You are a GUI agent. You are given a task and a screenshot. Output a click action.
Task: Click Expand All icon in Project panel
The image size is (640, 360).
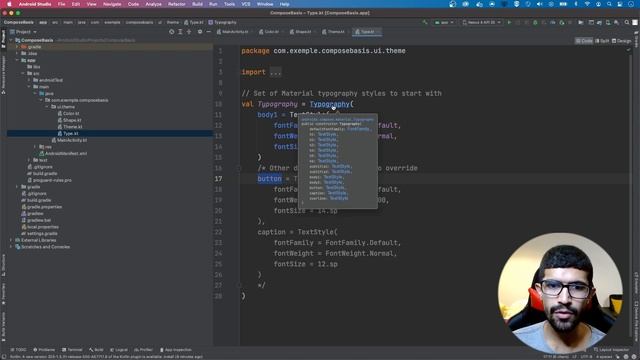(x=180, y=32)
